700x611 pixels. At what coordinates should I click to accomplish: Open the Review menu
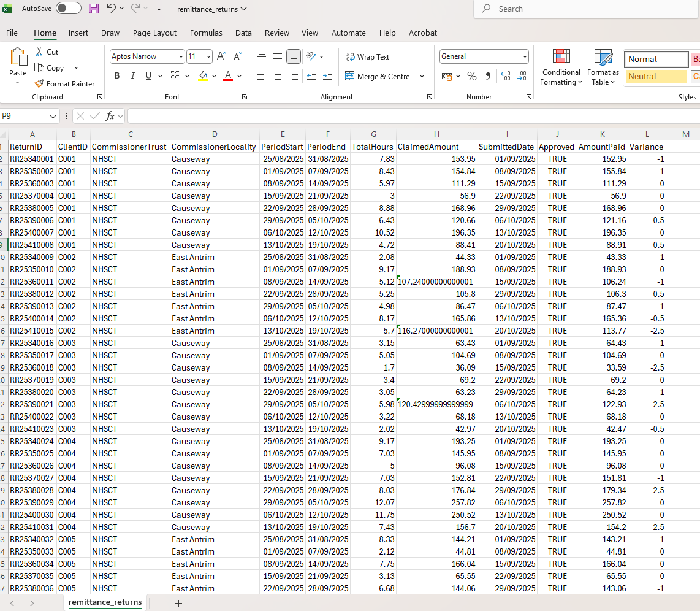coord(276,33)
